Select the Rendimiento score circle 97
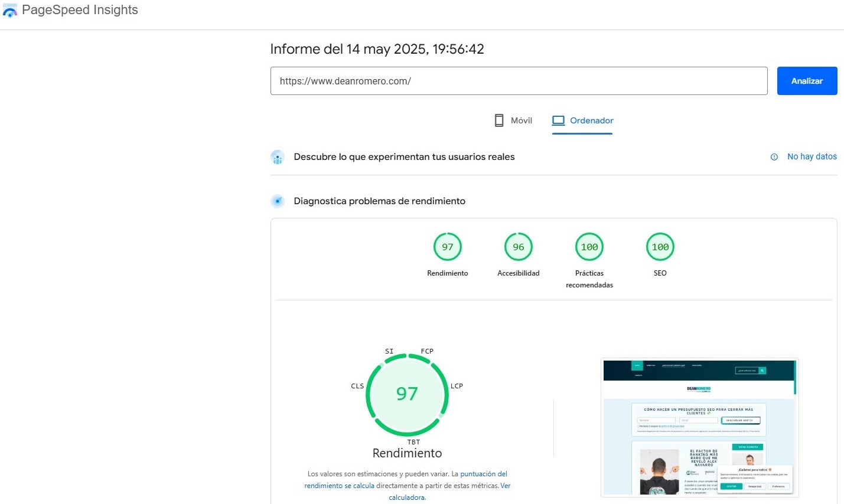This screenshot has width=844, height=504. click(x=448, y=247)
